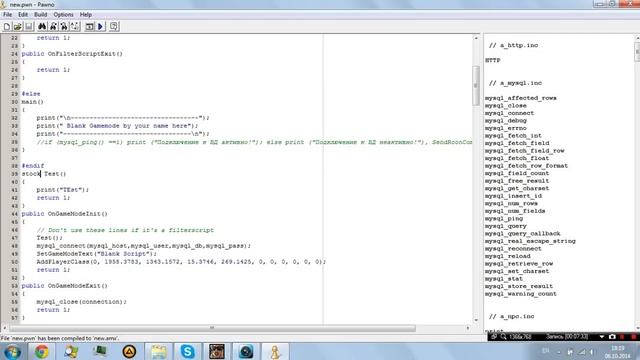Select mysql_fetch_field_row in function list
This screenshot has height=360, width=640.
524,151
